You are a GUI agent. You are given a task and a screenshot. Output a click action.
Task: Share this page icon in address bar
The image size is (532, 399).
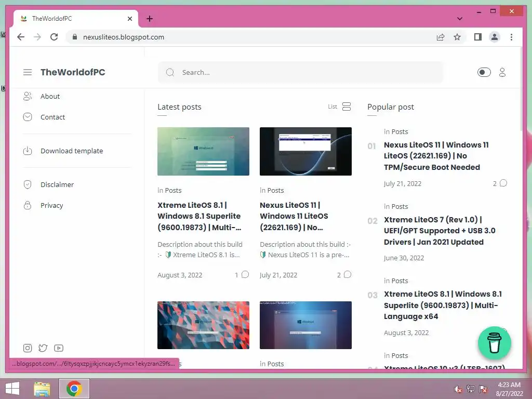coord(441,37)
